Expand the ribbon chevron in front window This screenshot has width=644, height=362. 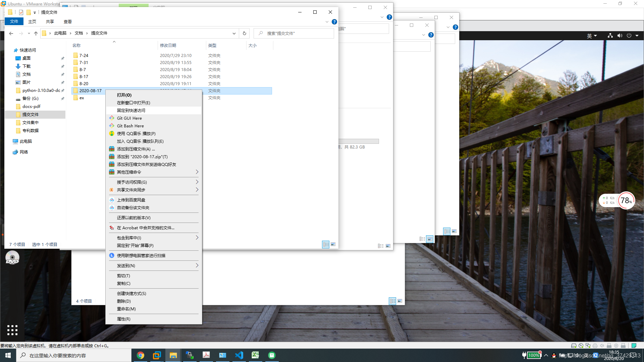coord(327,22)
